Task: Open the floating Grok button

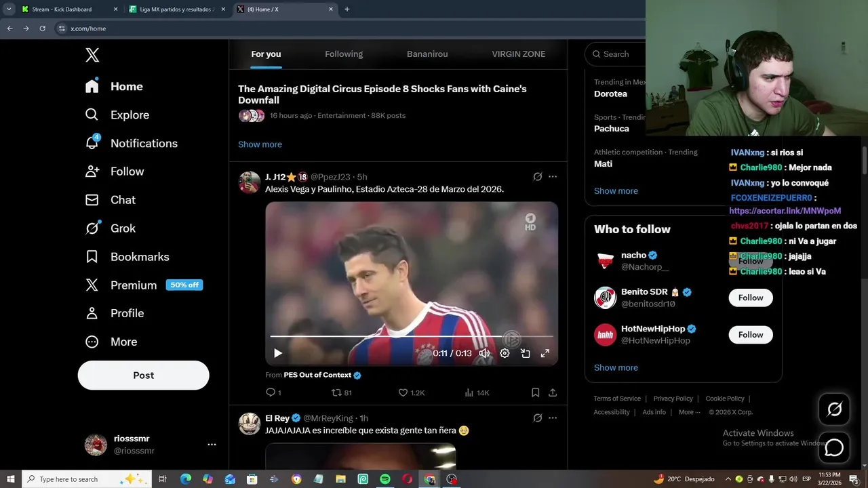Action: [834, 409]
